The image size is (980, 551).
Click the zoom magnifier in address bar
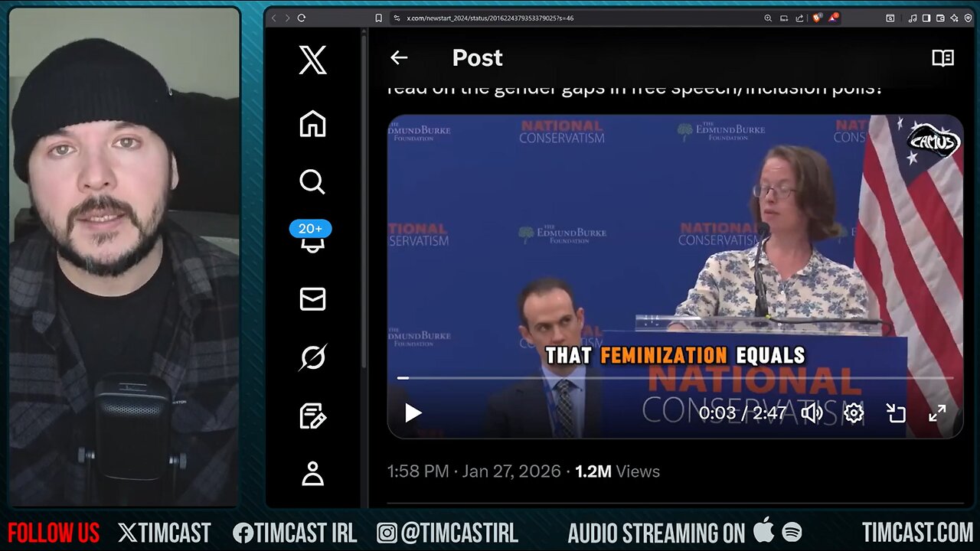click(x=768, y=18)
